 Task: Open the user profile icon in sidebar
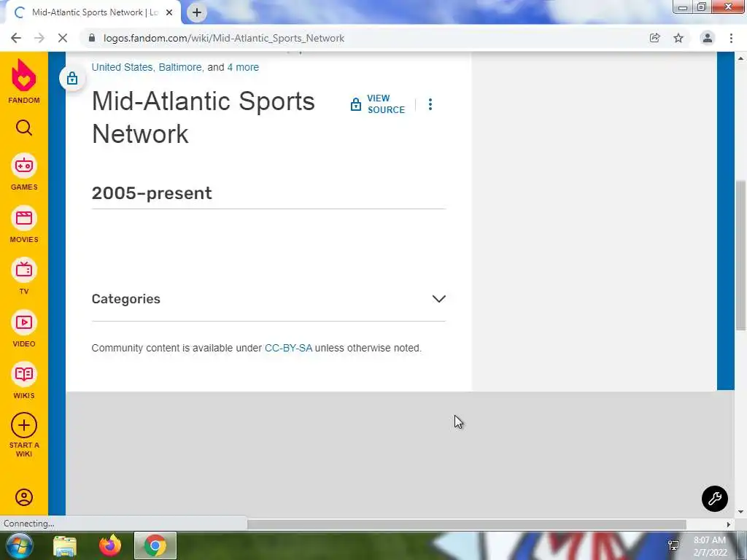click(24, 497)
